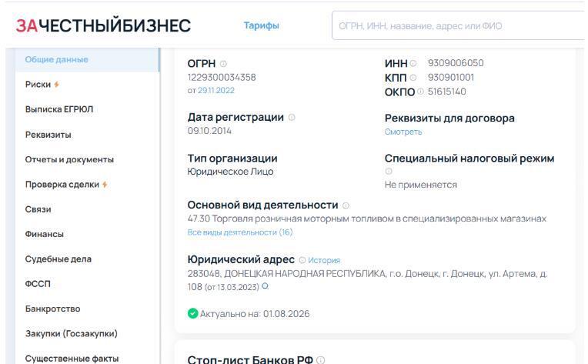Open Отчеты и документы section
The image size is (588, 364).
pos(69,160)
